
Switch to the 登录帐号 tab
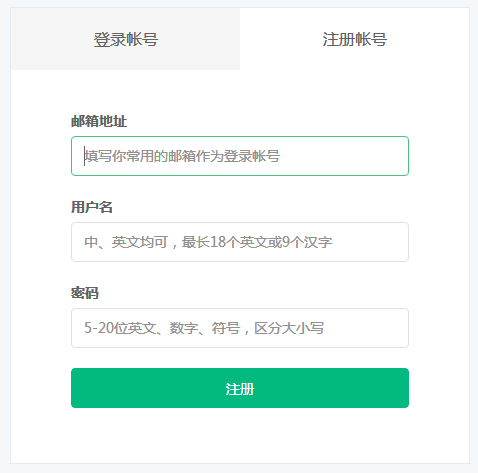point(125,39)
